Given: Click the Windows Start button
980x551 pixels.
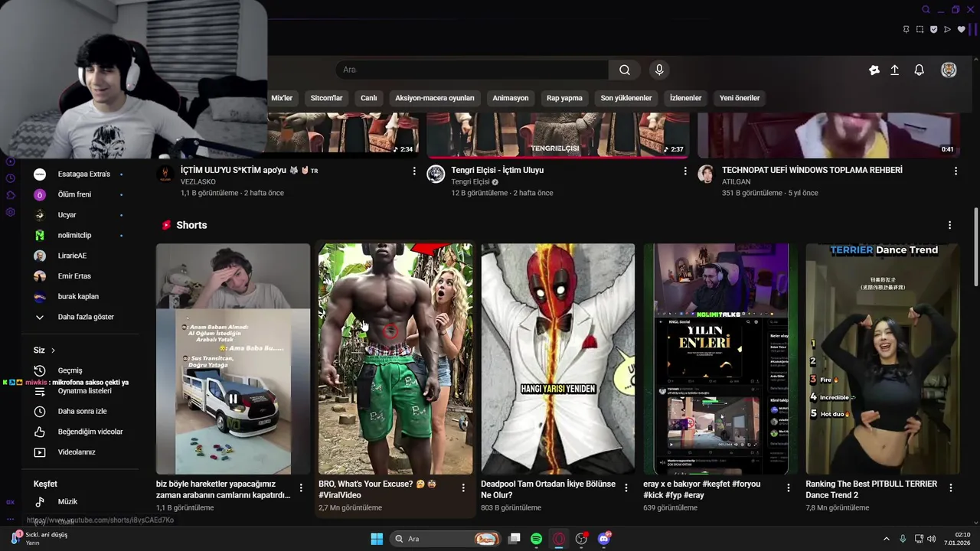Looking at the screenshot, I should tap(377, 539).
